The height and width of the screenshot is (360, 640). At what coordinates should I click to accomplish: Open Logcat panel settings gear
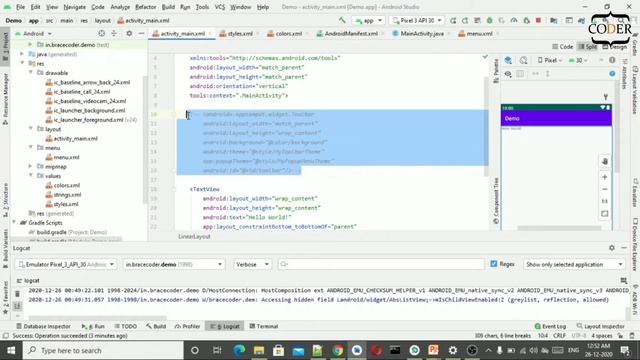point(611,248)
